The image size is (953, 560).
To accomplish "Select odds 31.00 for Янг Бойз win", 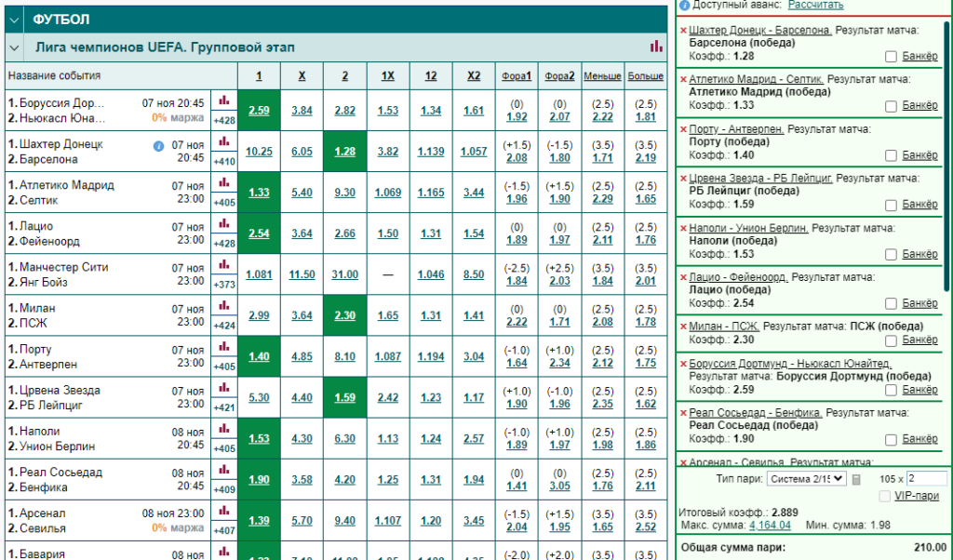I will click(x=344, y=274).
